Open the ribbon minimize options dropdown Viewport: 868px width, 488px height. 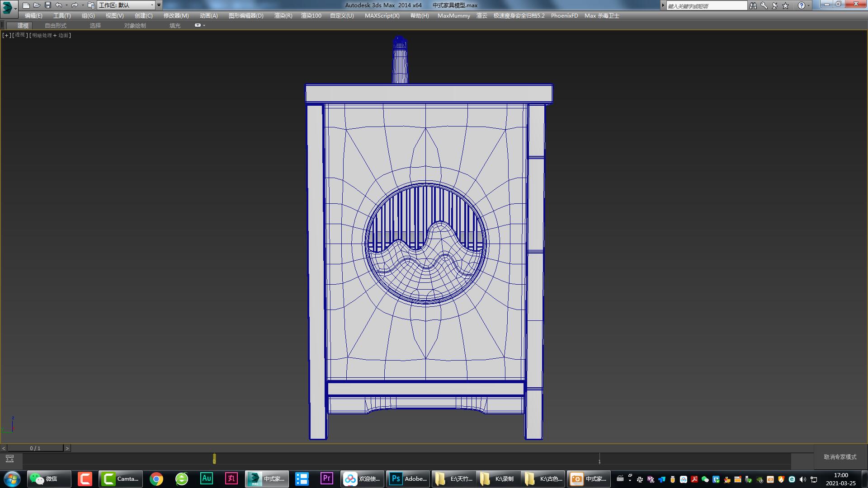click(204, 25)
